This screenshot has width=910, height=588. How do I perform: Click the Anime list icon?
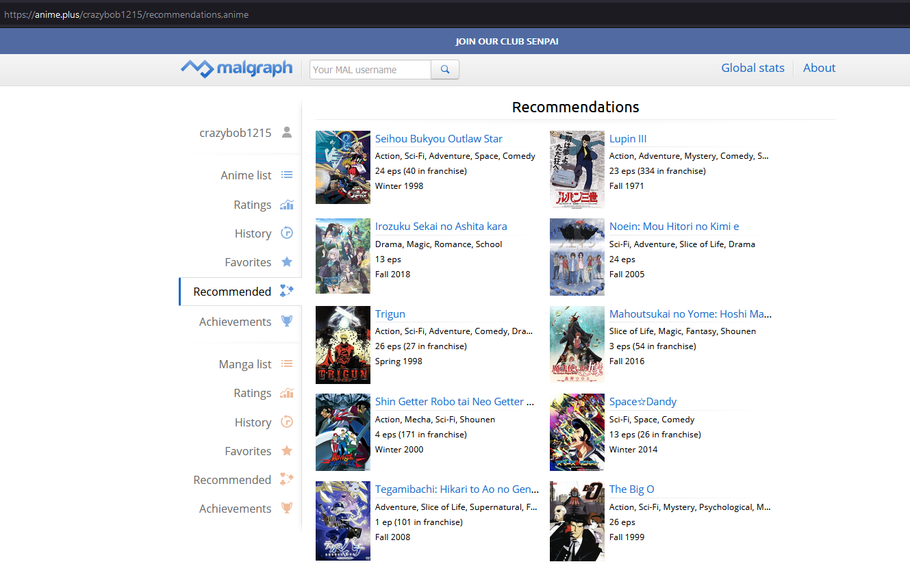tap(287, 175)
